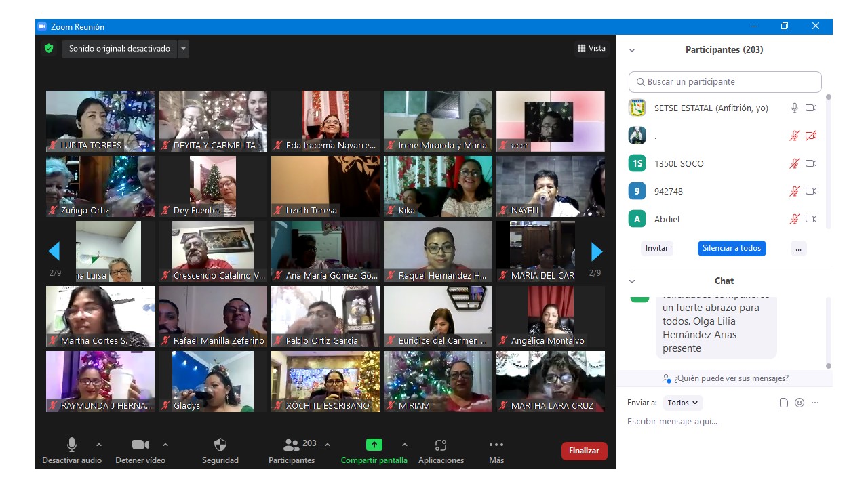Viewport: 868px width, 488px height.
Task: Open chat more options three dots
Action: (x=815, y=403)
